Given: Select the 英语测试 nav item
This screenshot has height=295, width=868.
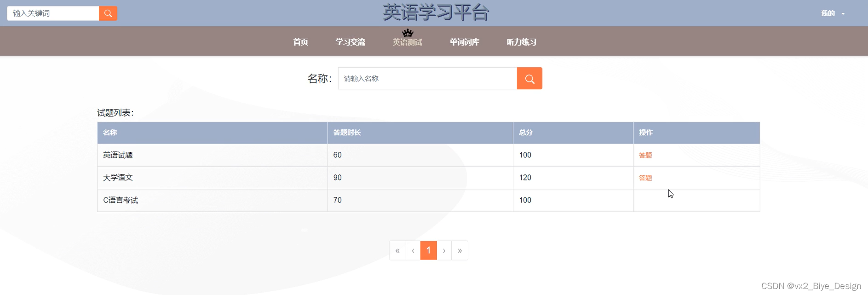Looking at the screenshot, I should tap(408, 42).
